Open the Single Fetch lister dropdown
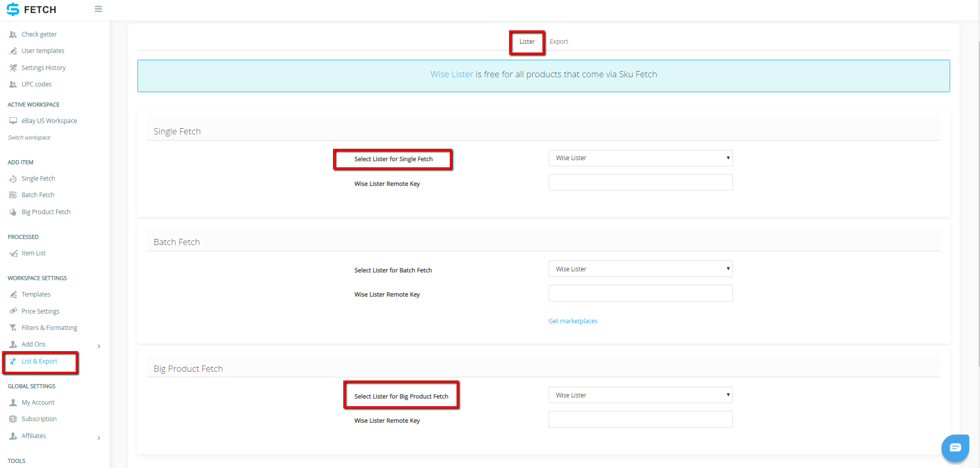Image resolution: width=980 pixels, height=468 pixels. [640, 158]
